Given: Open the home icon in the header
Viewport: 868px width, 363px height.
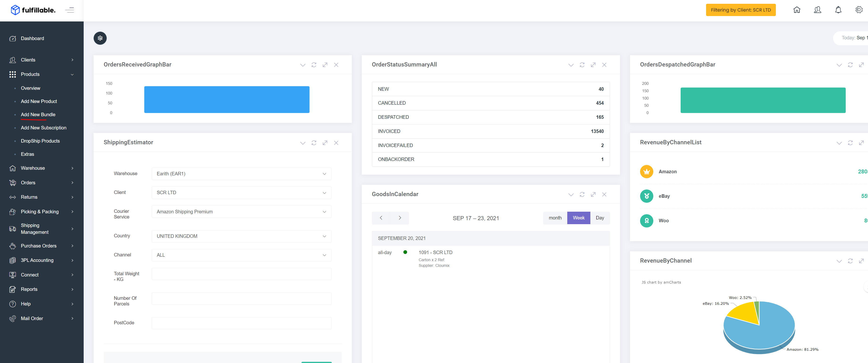Looking at the screenshot, I should [x=797, y=10].
